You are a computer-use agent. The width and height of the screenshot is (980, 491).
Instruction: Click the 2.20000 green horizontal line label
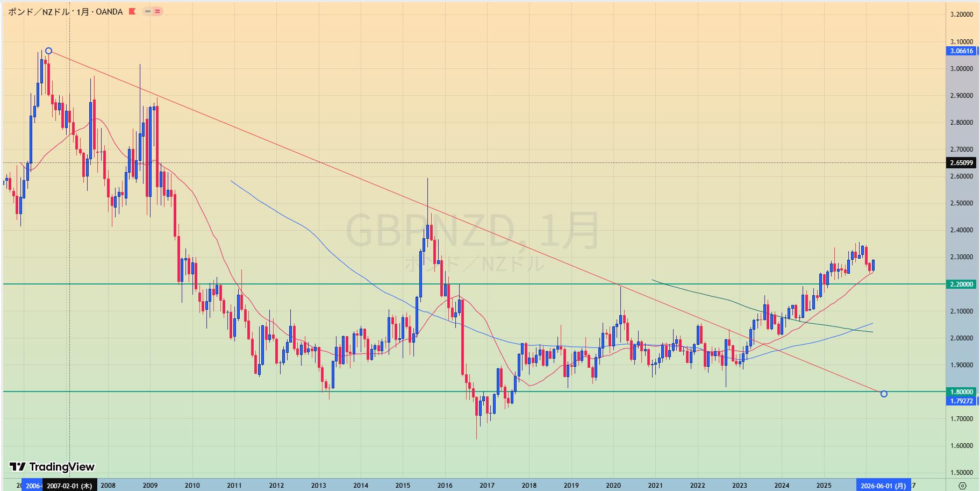[961, 284]
